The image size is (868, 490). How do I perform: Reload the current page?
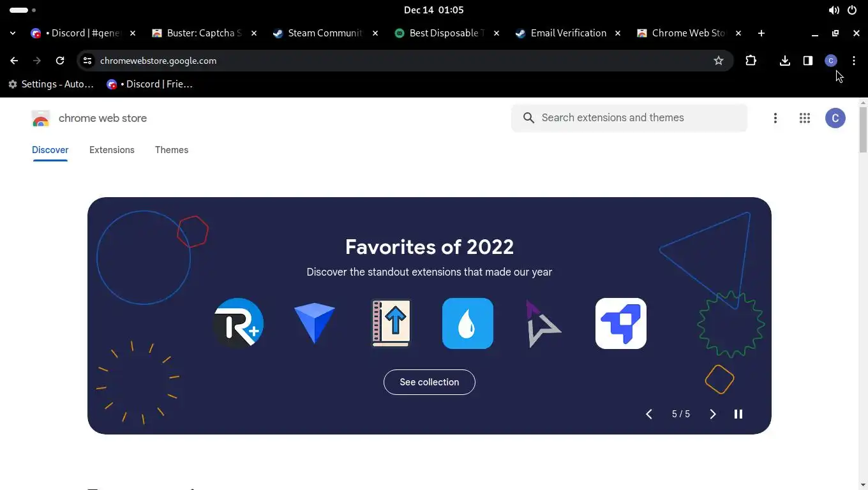60,61
